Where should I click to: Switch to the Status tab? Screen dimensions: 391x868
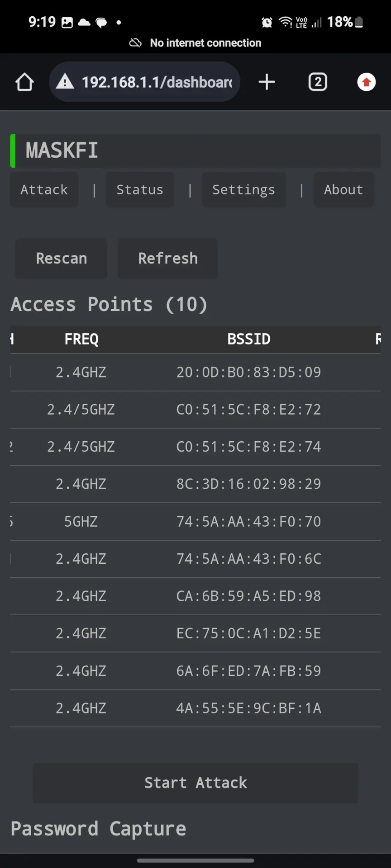140,189
